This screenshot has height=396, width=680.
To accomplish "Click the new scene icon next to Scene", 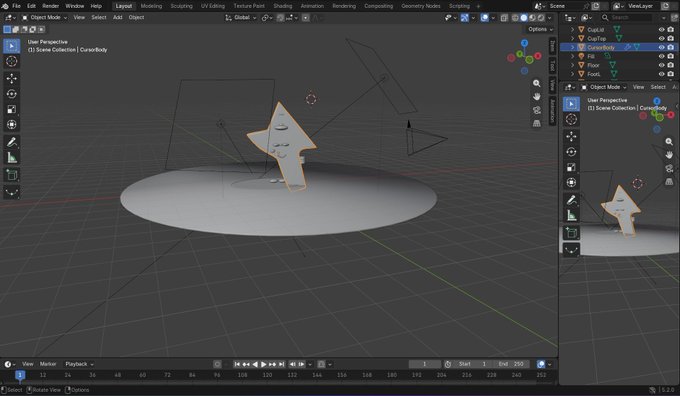I will [x=595, y=6].
